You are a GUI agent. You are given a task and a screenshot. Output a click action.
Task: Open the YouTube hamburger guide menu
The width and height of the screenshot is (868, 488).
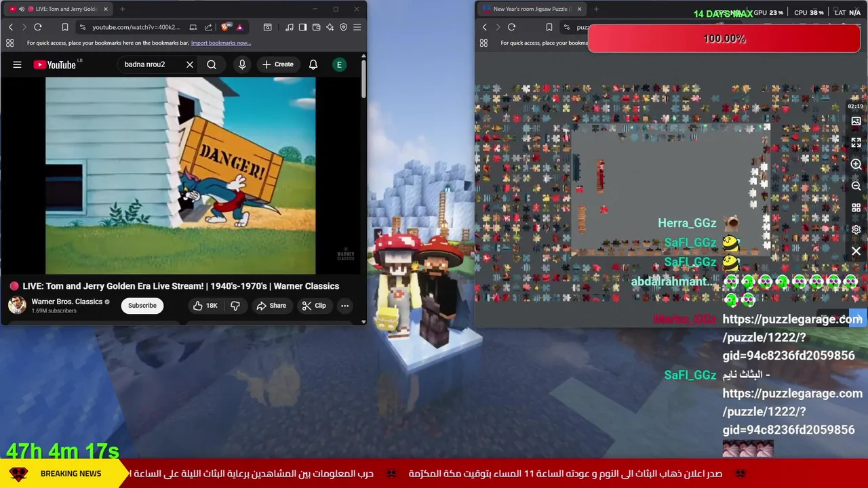[17, 64]
